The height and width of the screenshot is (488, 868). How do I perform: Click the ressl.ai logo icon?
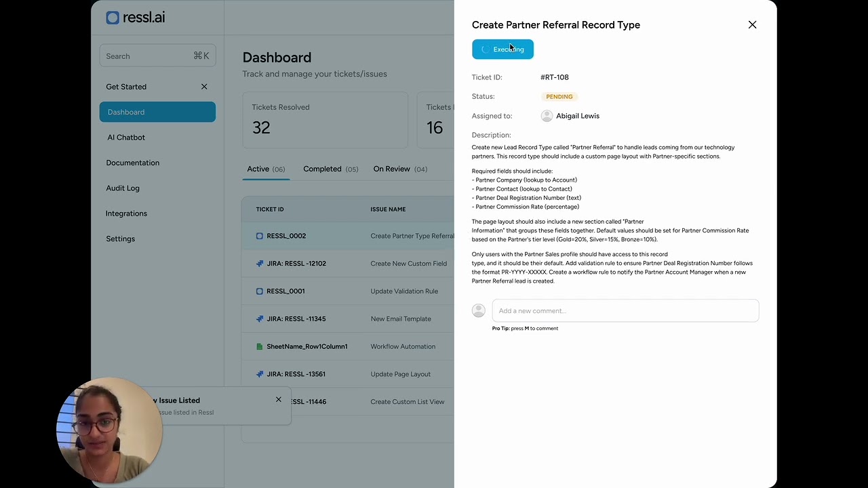click(x=113, y=18)
